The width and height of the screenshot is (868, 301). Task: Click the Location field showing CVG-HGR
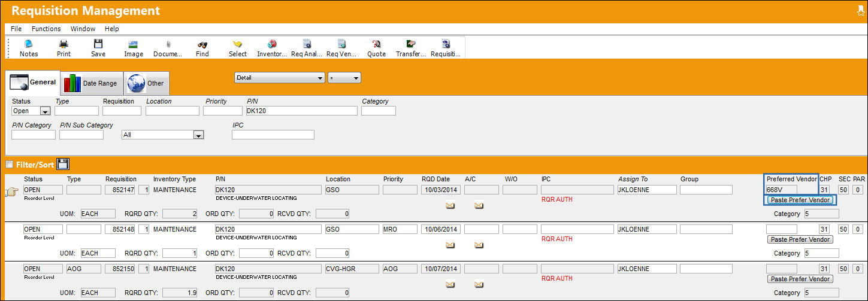(x=352, y=269)
